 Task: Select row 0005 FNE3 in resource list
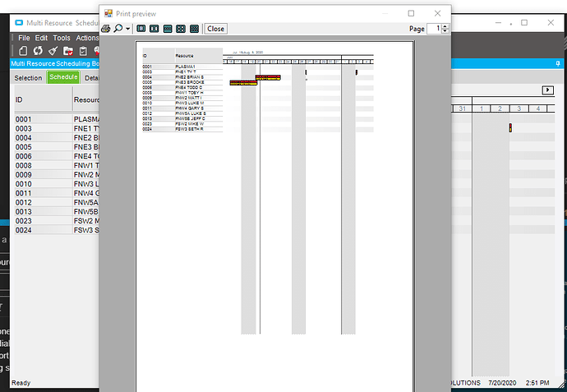[57, 147]
